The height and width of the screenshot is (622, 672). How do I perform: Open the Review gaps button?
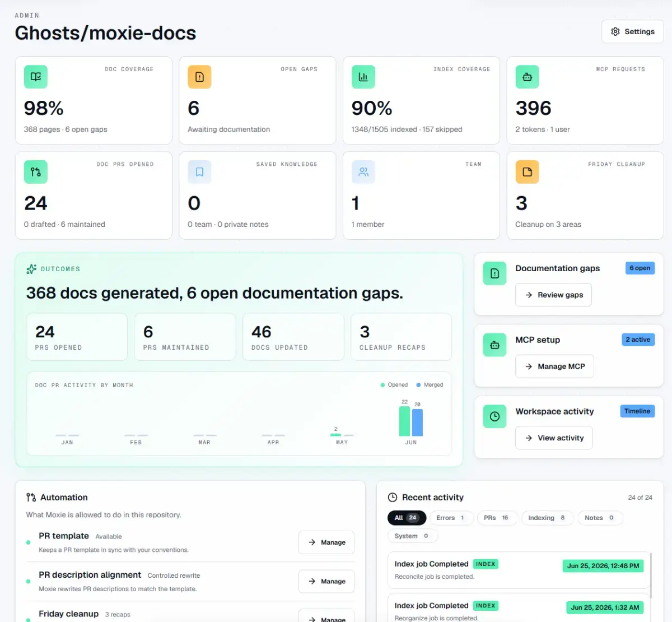(553, 295)
